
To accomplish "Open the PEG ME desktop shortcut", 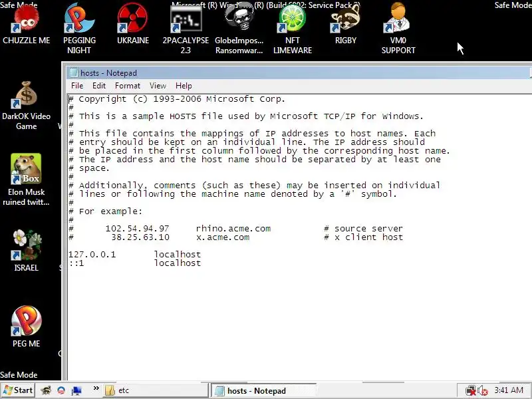I will pos(26,327).
